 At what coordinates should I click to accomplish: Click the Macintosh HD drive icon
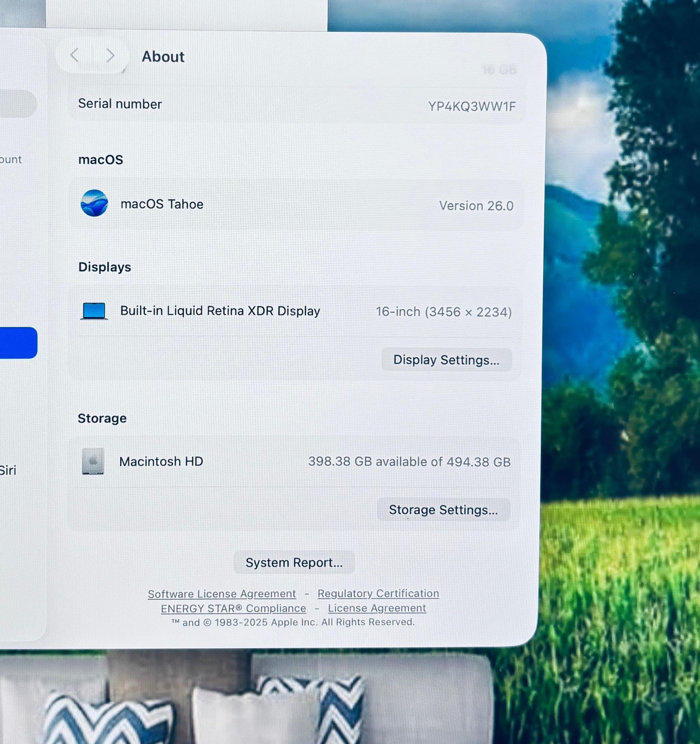(x=93, y=461)
